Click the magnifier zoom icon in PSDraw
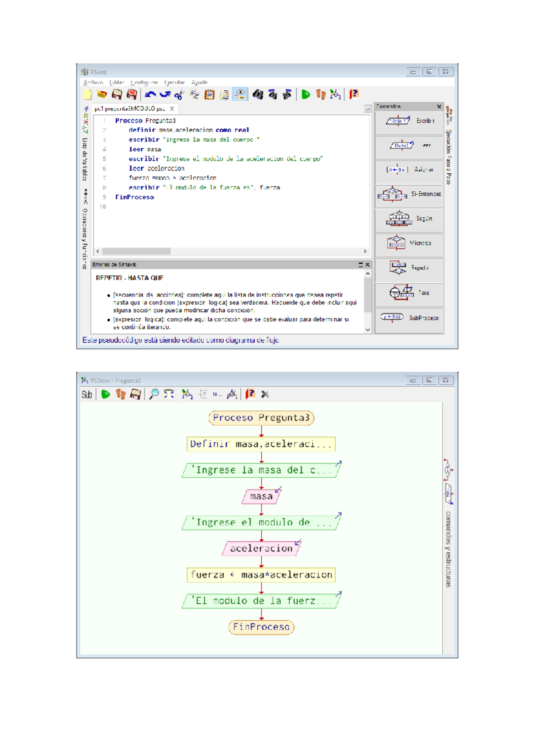This screenshot has width=534, height=756. (x=154, y=394)
